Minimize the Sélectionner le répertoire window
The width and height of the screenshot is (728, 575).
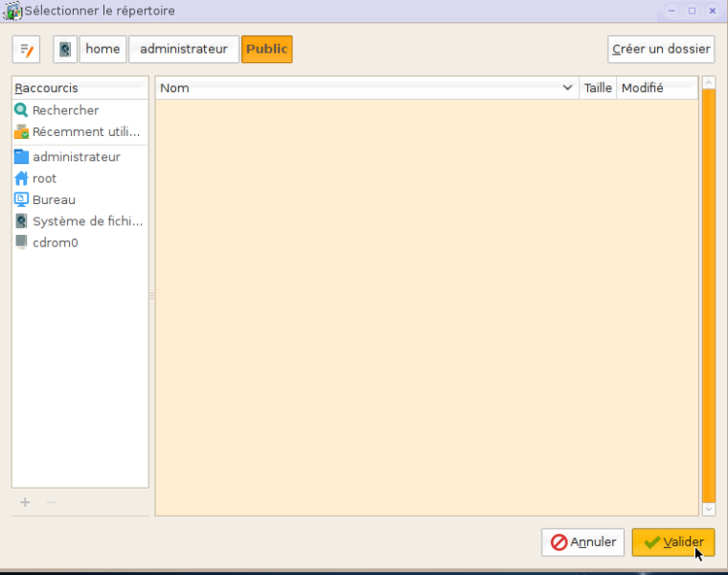671,11
